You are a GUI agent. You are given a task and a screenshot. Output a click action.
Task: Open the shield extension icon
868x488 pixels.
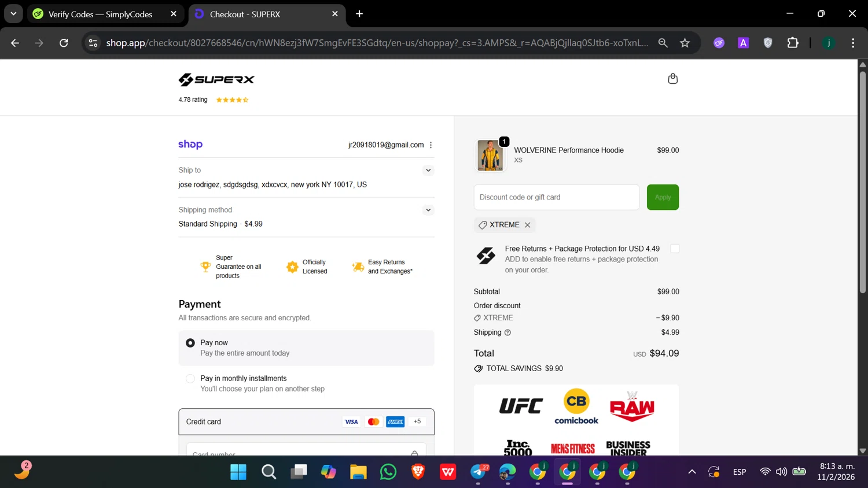click(768, 43)
